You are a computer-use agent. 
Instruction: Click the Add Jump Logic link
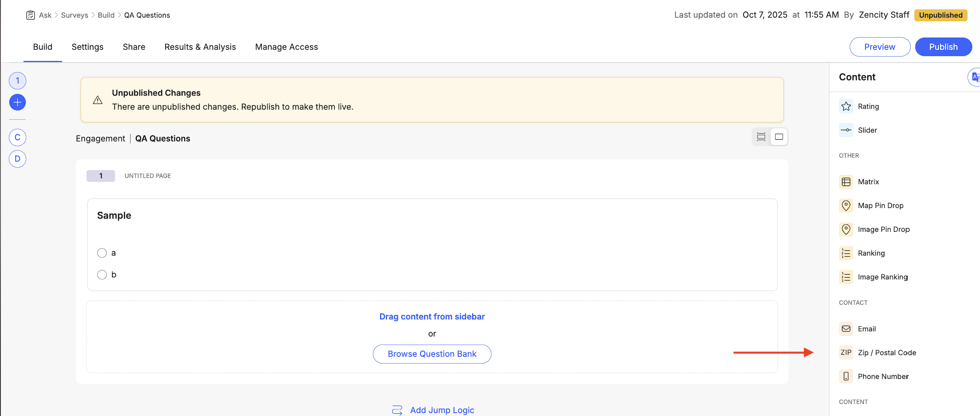pyautogui.click(x=442, y=410)
